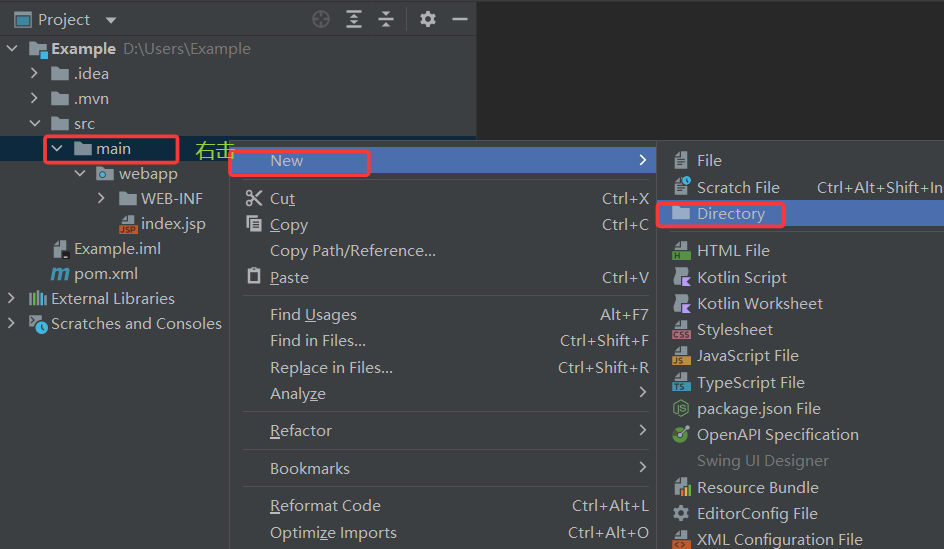Select the main folder in tree
944x549 pixels.
tap(113, 149)
